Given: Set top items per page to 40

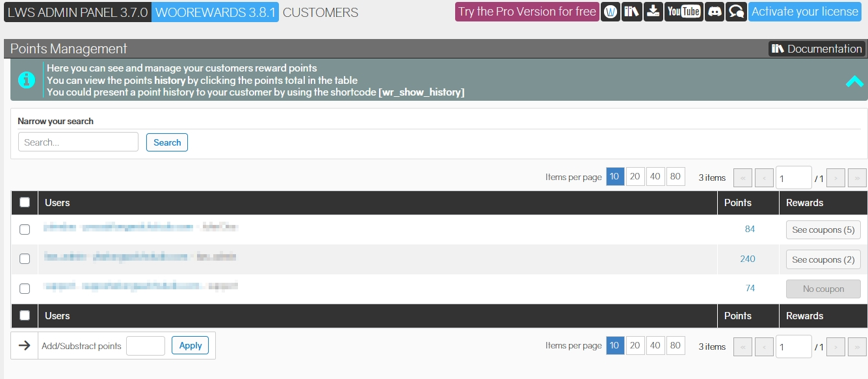Looking at the screenshot, I should pyautogui.click(x=655, y=177).
